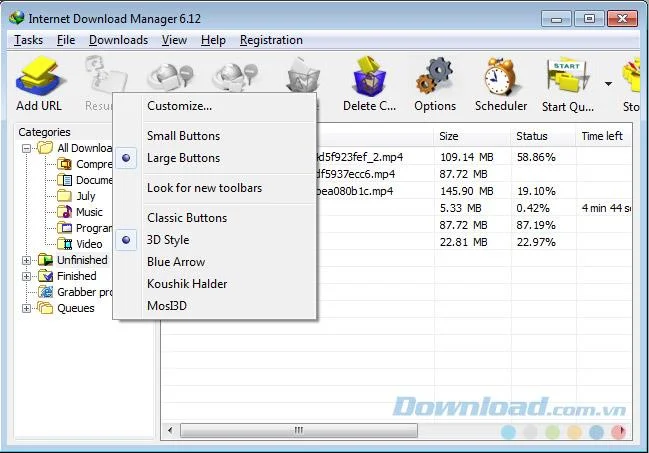Sort by the Size column header
649x453 pixels.
tap(472, 136)
